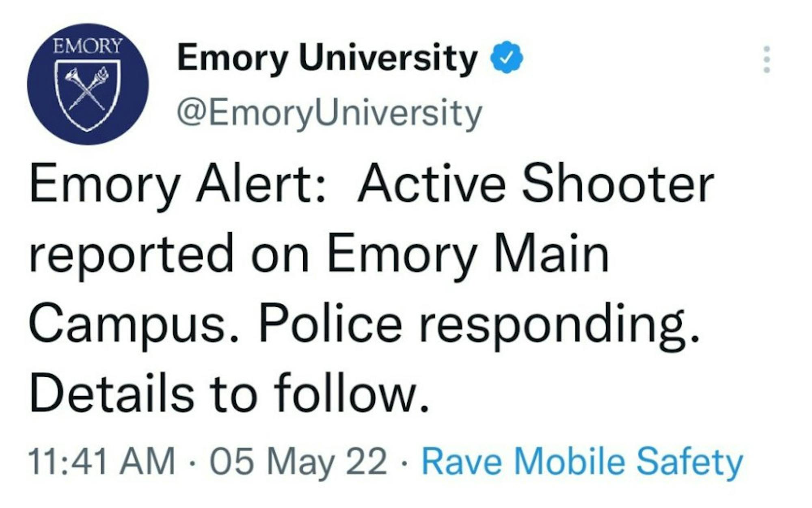812x508 pixels.
Task: Follow the Rave Mobile Safety source link
Action: click(582, 461)
